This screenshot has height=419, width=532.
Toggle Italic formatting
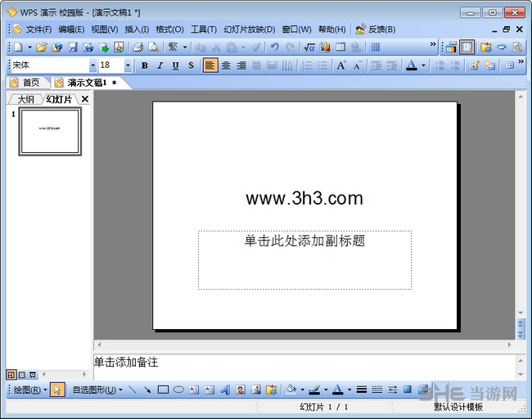pyautogui.click(x=160, y=65)
